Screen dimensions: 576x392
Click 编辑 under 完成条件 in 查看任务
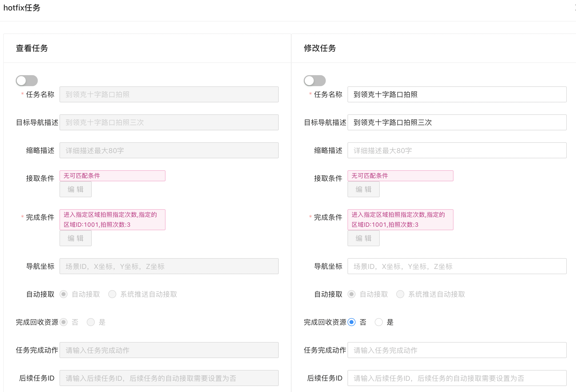[x=75, y=238]
